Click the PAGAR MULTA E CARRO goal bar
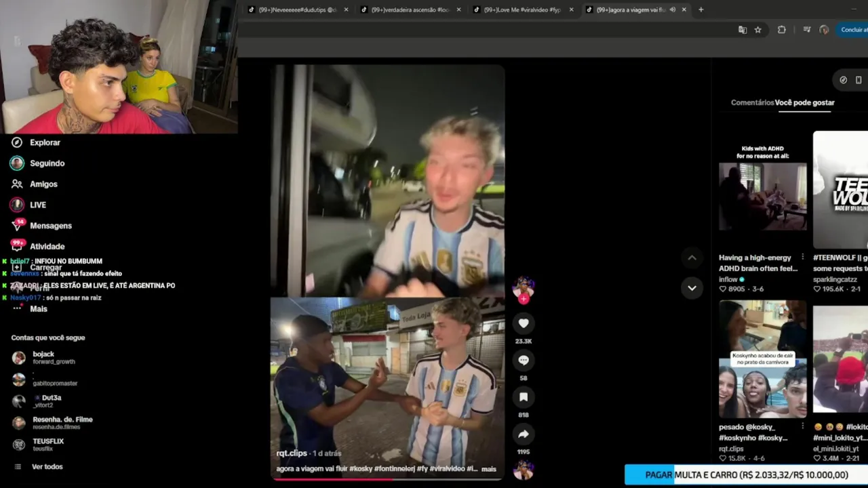 (746, 475)
